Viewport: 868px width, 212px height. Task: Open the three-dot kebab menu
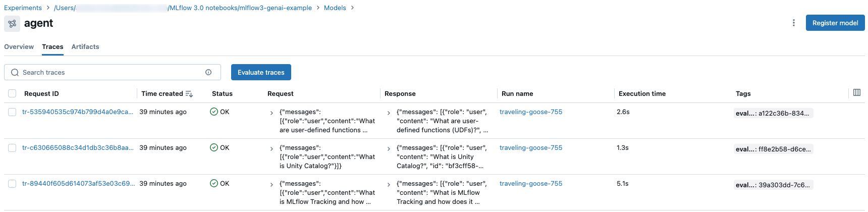(x=794, y=23)
